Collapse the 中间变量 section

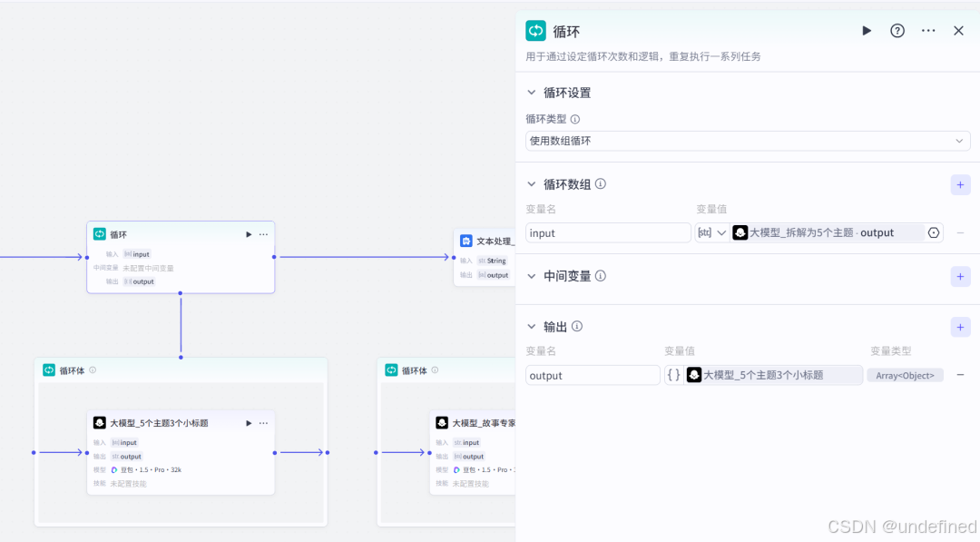(x=531, y=276)
